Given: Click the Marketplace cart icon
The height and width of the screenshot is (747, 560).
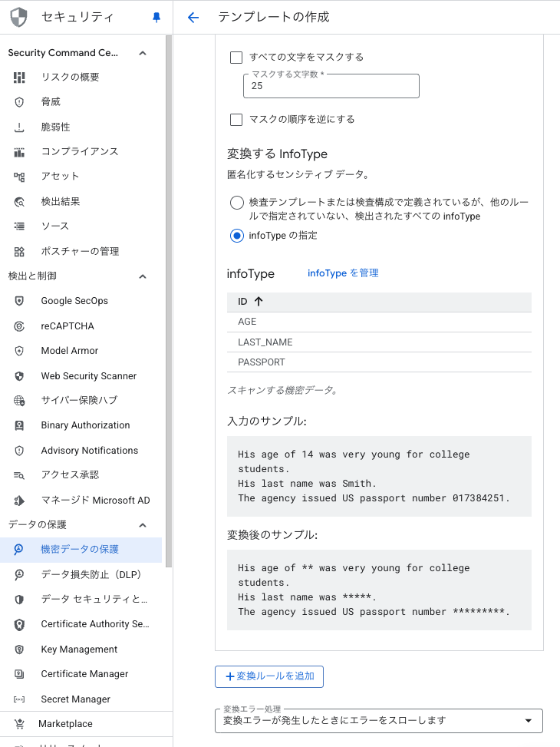Looking at the screenshot, I should (19, 724).
